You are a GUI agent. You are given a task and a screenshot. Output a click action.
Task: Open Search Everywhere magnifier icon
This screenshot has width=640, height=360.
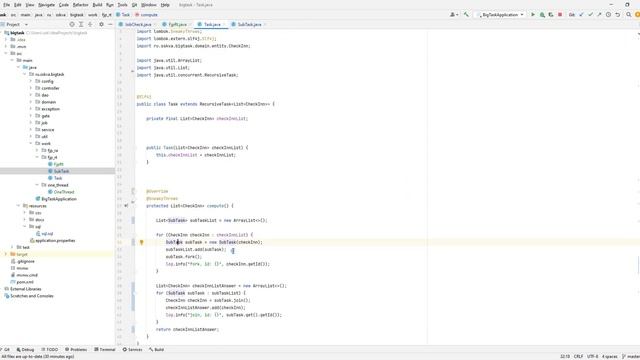629,15
